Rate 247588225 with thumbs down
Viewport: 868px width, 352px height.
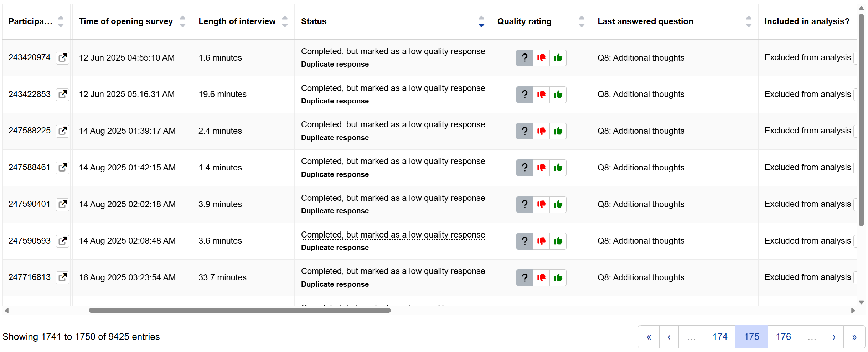541,131
